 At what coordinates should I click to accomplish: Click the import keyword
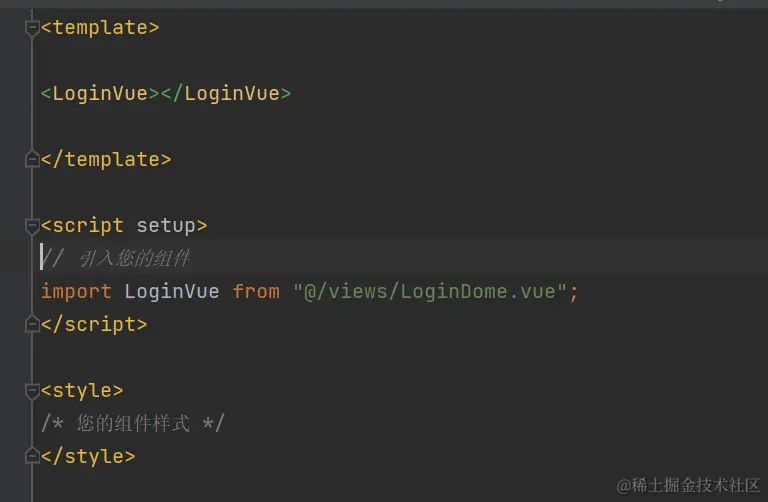coord(76,291)
